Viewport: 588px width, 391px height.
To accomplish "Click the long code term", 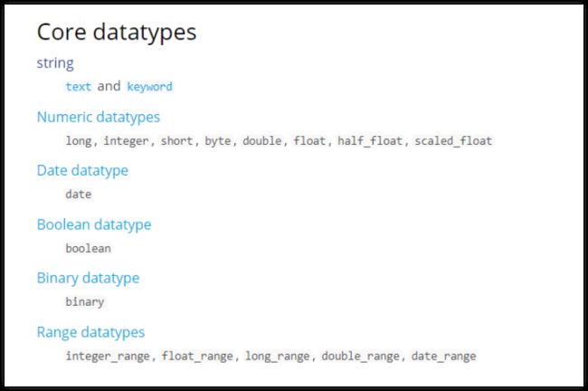I will (x=79, y=140).
